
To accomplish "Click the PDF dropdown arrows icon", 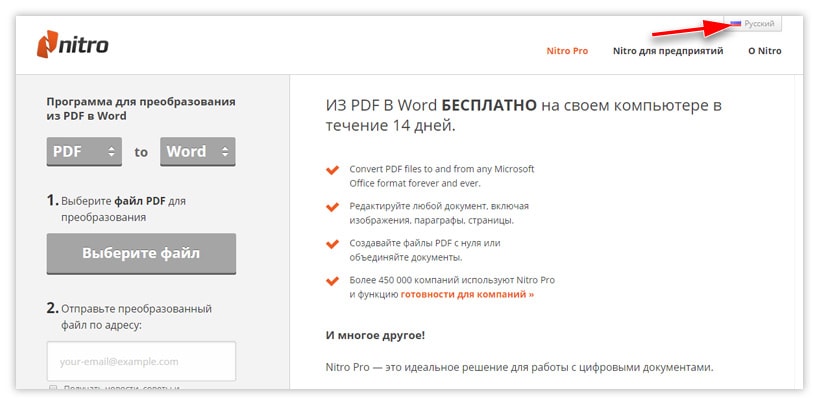I will [111, 152].
